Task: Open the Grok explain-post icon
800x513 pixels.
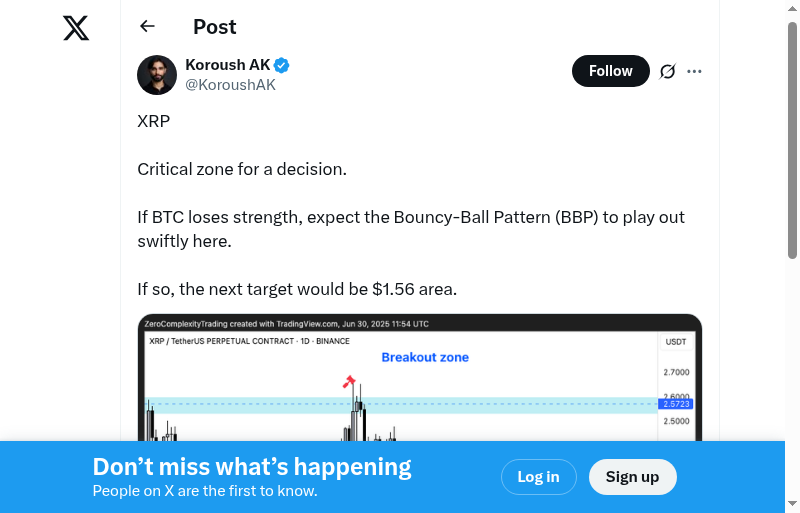Action: click(667, 71)
